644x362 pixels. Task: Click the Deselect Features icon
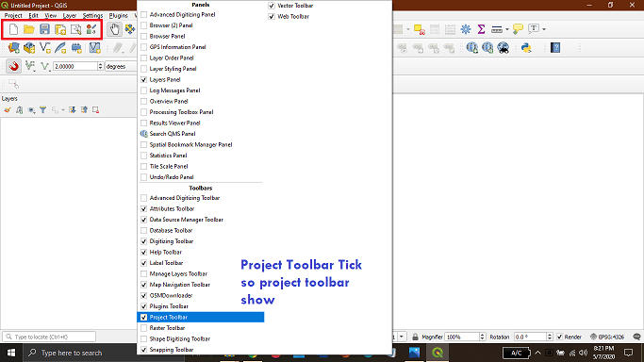420,29
